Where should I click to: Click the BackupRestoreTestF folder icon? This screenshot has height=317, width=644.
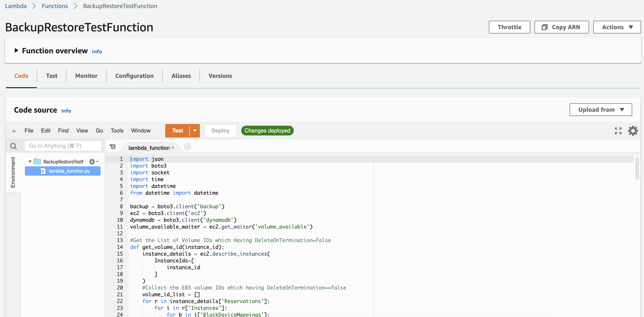[x=37, y=161]
